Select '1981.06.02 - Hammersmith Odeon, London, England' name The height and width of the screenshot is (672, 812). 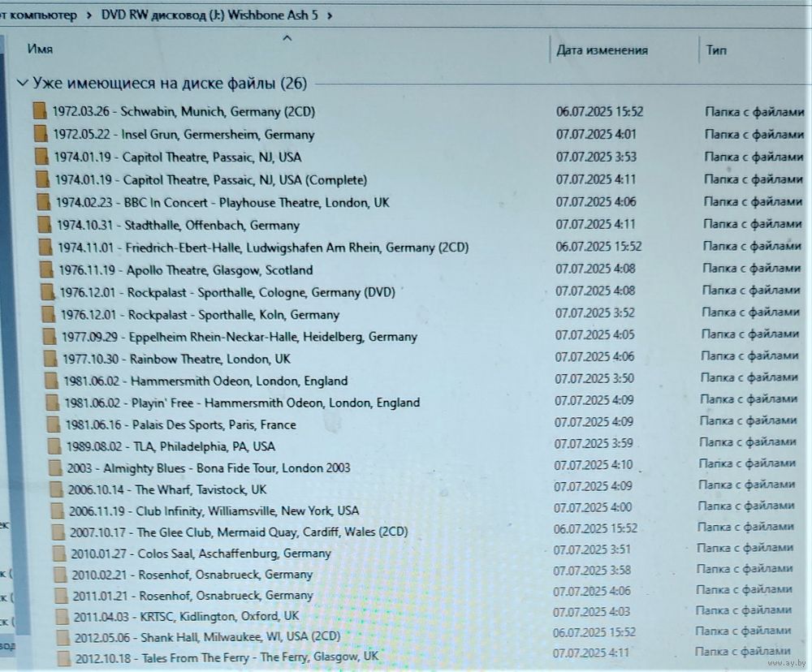pos(205,381)
